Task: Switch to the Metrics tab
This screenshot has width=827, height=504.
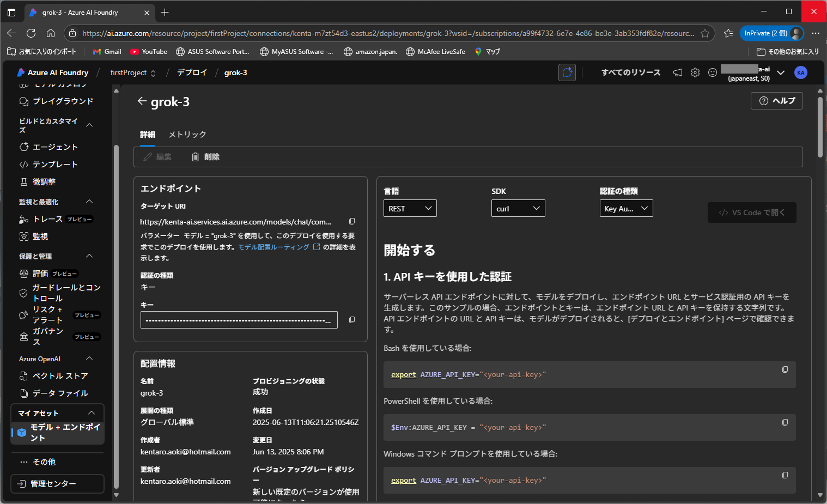Action: (x=187, y=135)
